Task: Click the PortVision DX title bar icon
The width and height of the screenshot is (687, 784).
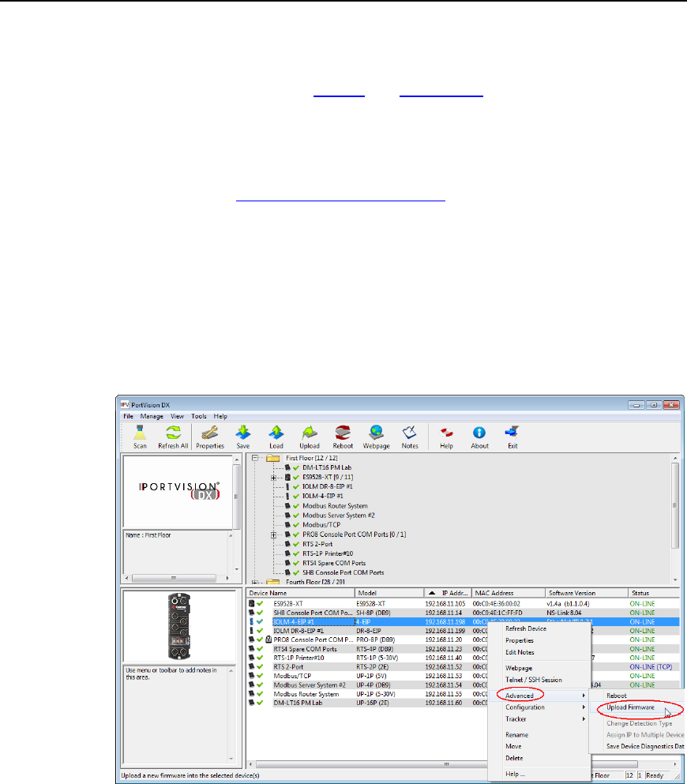Action: click(x=125, y=404)
